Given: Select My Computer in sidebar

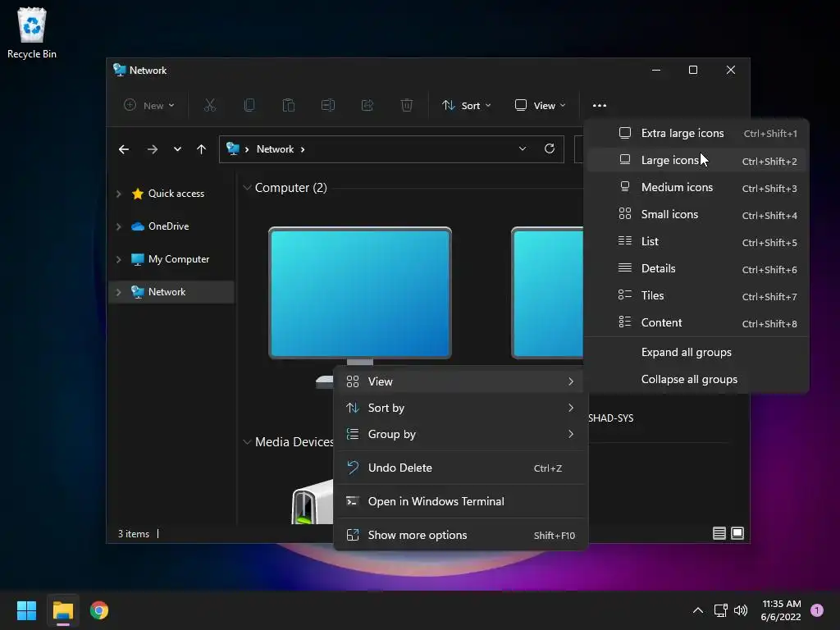Looking at the screenshot, I should coord(178,259).
